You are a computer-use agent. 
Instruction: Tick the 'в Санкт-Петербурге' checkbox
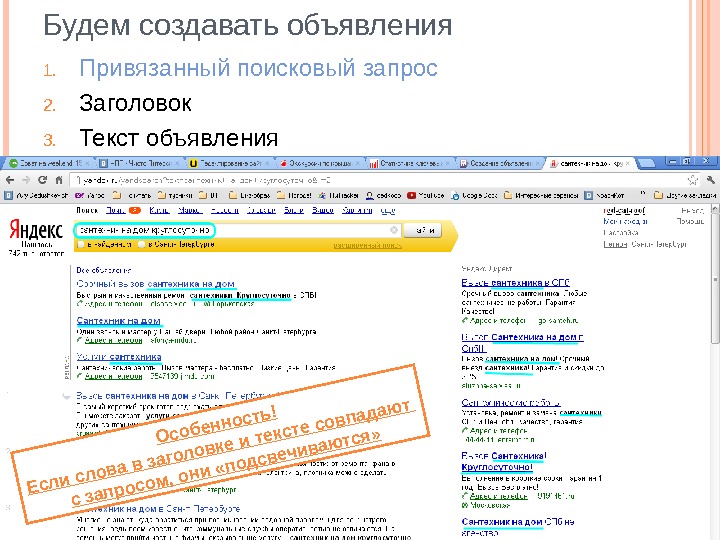click(142, 244)
